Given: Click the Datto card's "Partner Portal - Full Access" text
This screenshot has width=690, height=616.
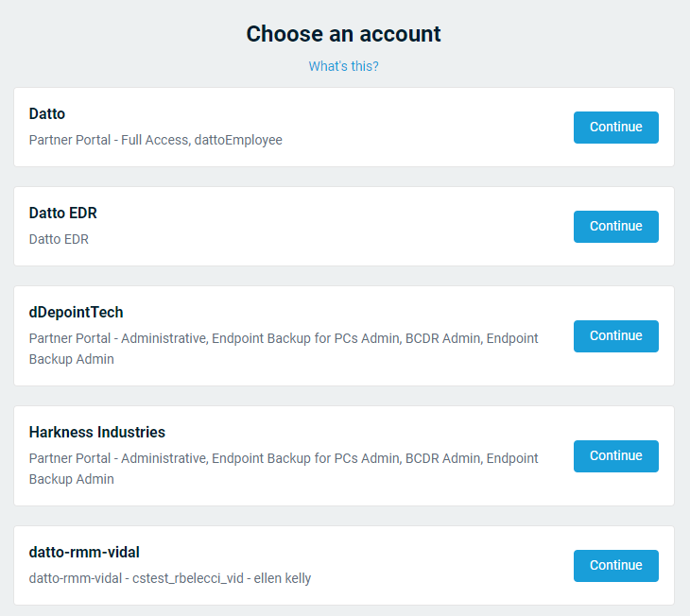Looking at the screenshot, I should click(109, 140).
